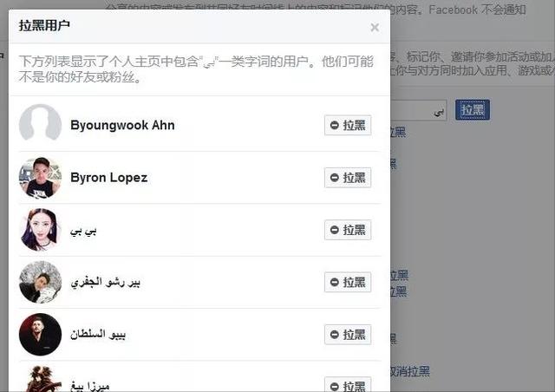
Task: Click the blue 拉黑 button behind the dialog
Action: coord(473,110)
